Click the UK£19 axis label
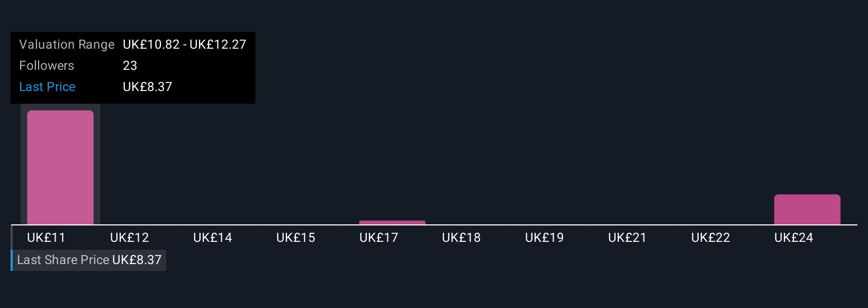This screenshot has width=868, height=308. (x=544, y=238)
